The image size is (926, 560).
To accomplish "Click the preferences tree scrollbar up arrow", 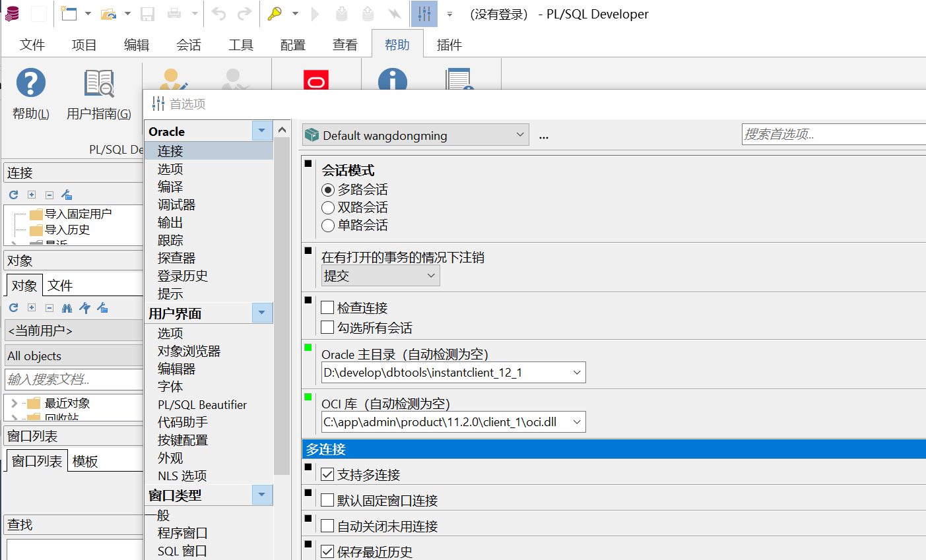I will pos(282,129).
